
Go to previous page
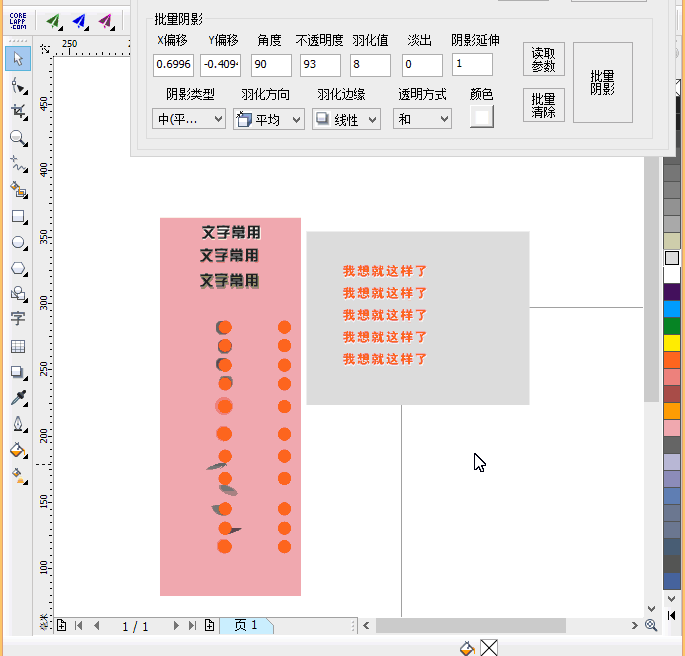(97, 625)
